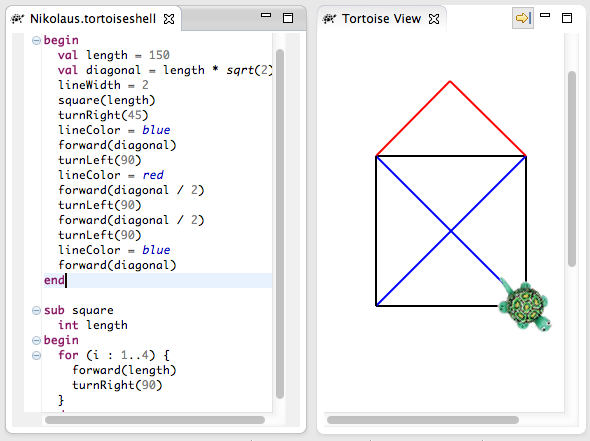
Task: Click the 'square(length)' call line
Action: (x=106, y=100)
